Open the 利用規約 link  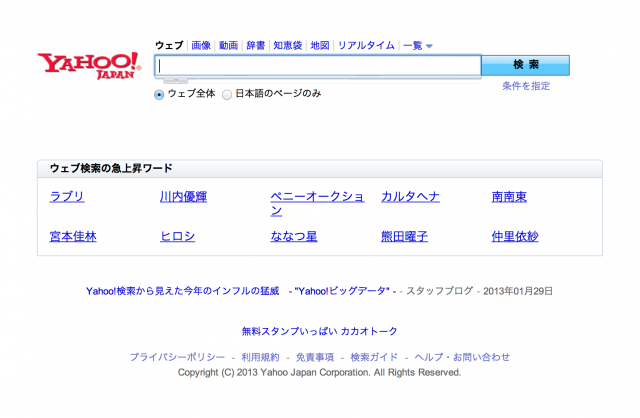click(x=260, y=357)
